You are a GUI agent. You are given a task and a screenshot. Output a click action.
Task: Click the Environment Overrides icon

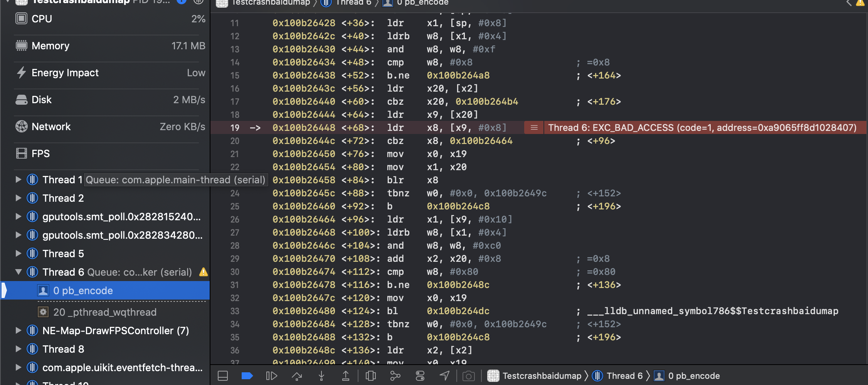(x=420, y=375)
